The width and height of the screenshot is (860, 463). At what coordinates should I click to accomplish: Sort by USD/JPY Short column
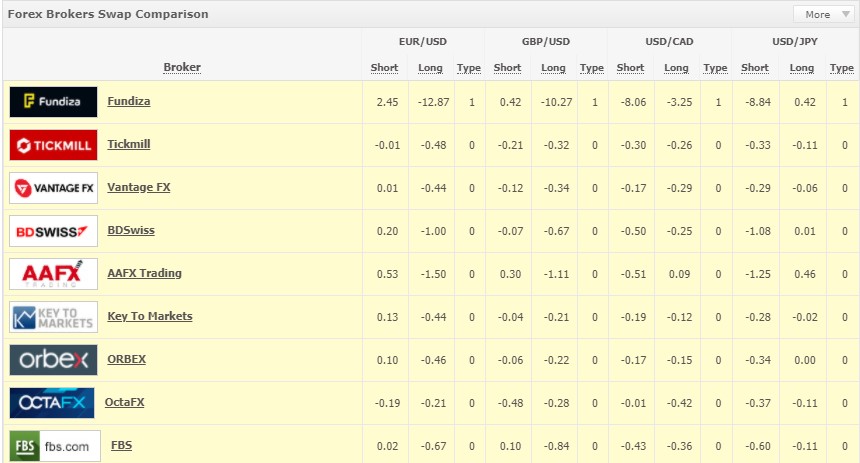coord(755,68)
